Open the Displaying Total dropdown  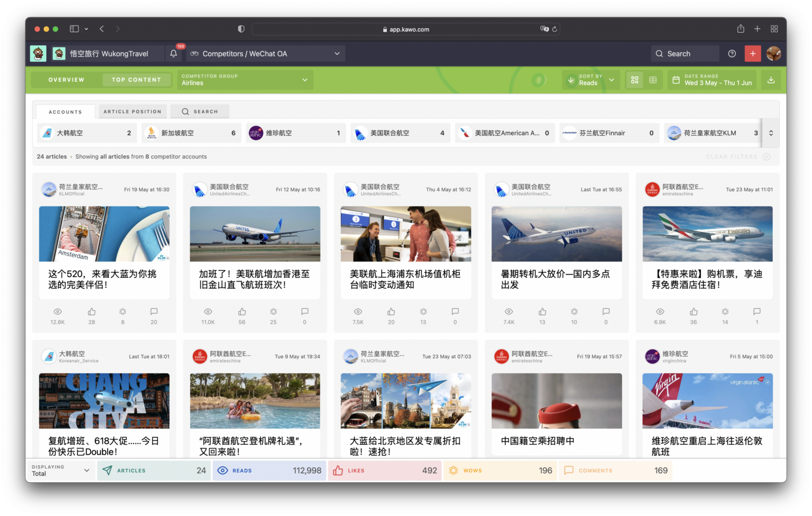tap(60, 470)
